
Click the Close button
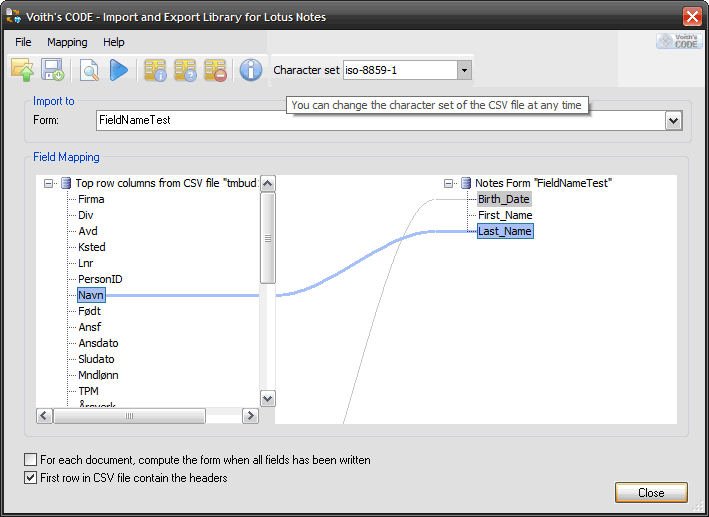[x=651, y=493]
